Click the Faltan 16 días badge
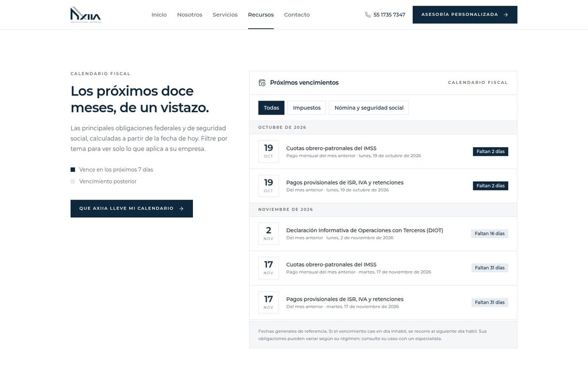Viewport: 588px width, 368px height. pyautogui.click(x=490, y=233)
